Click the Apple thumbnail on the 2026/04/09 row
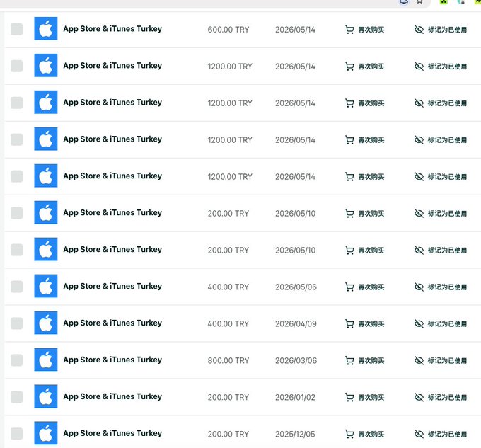The width and height of the screenshot is (481, 448). pos(46,323)
